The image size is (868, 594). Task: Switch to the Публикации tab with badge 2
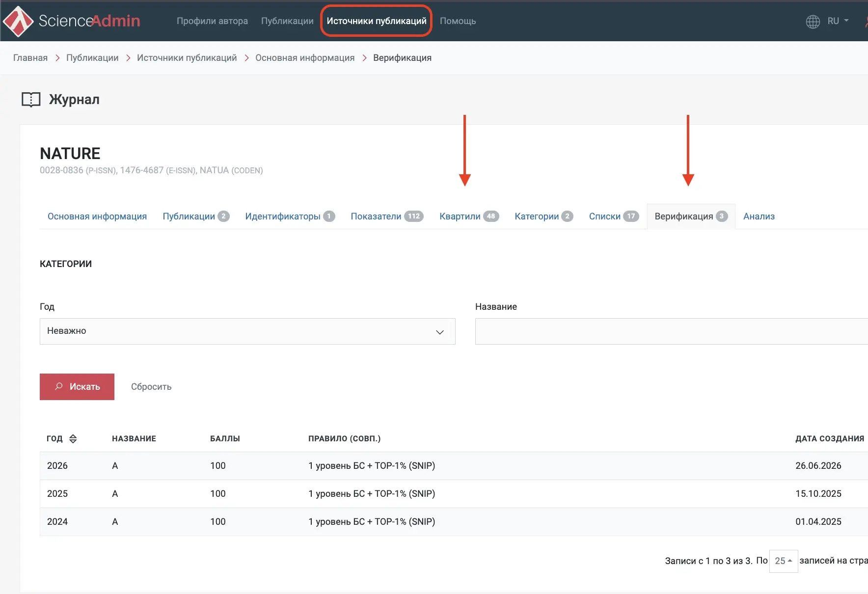point(196,216)
